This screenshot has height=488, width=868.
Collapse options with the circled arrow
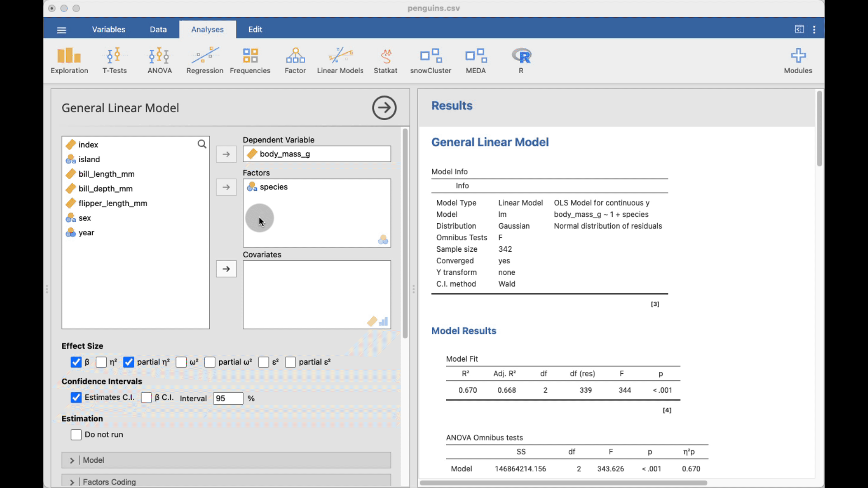click(x=384, y=108)
